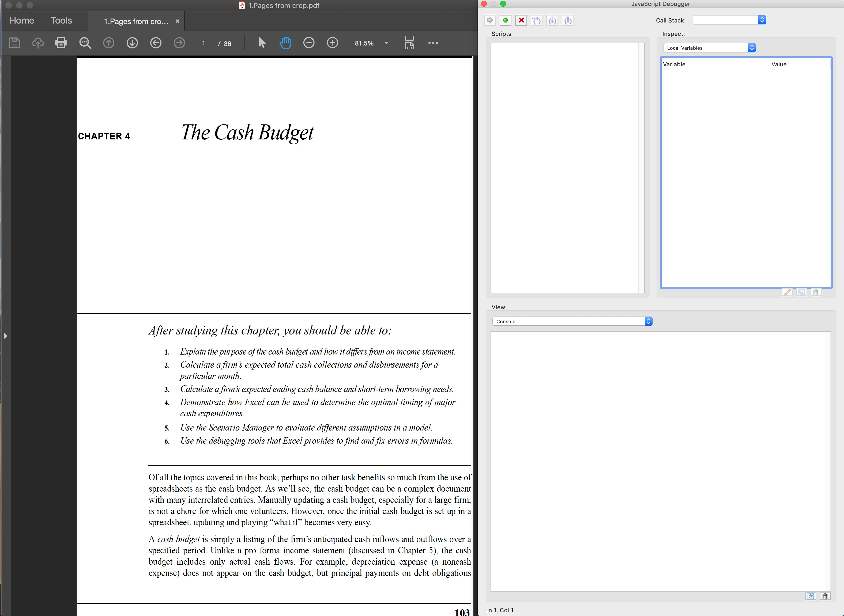Open the Local Variables inspect dropdown
844x616 pixels.
tap(752, 48)
